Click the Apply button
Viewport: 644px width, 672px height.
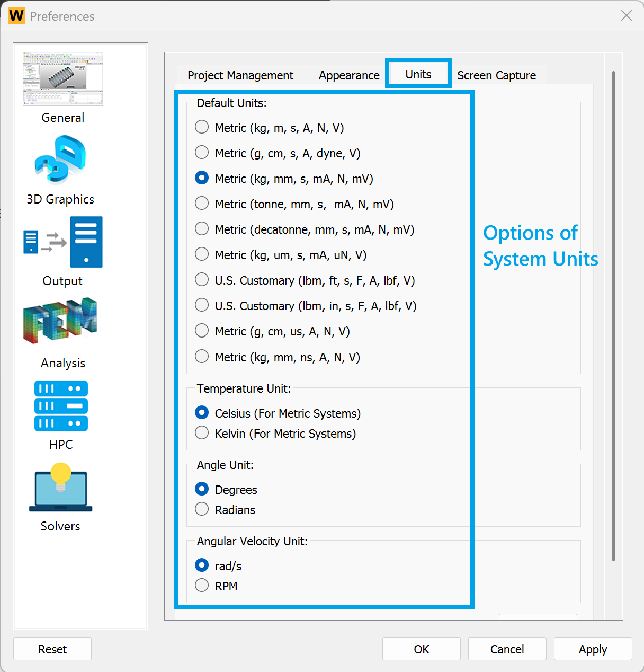[x=593, y=649]
